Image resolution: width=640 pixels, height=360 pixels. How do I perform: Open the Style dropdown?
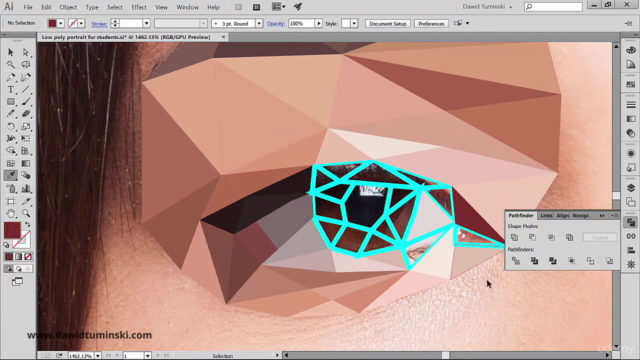click(x=354, y=23)
